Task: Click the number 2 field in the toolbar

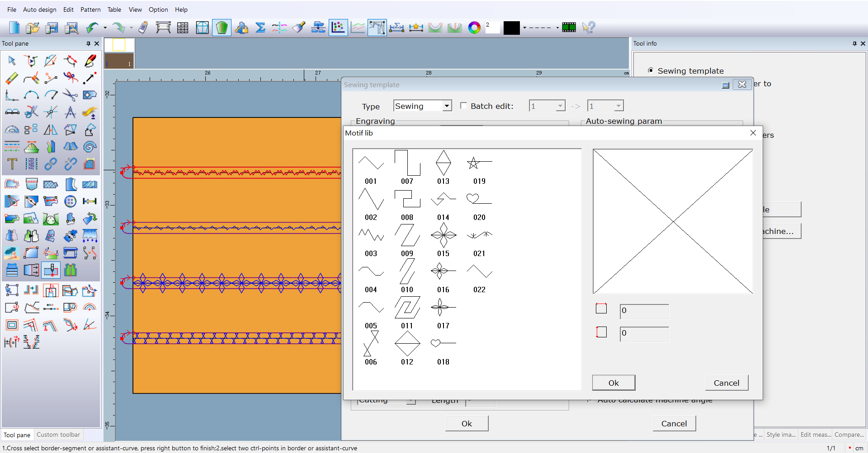Action: (492, 28)
